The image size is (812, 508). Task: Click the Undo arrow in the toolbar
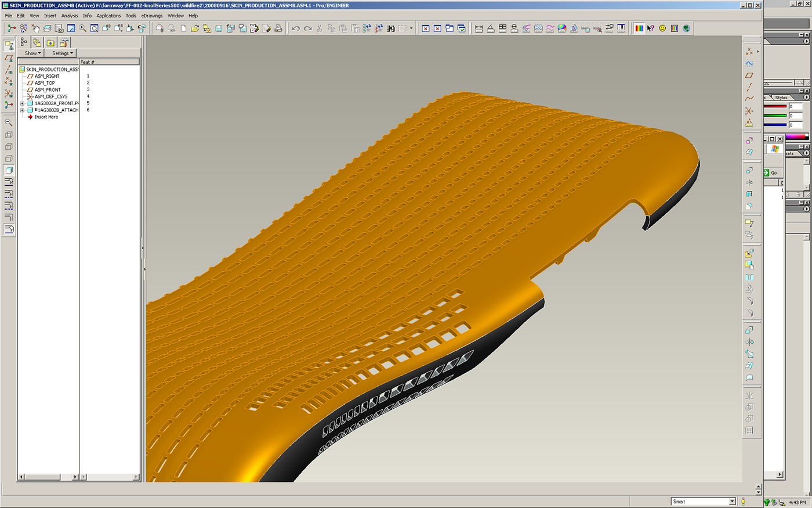coord(296,28)
